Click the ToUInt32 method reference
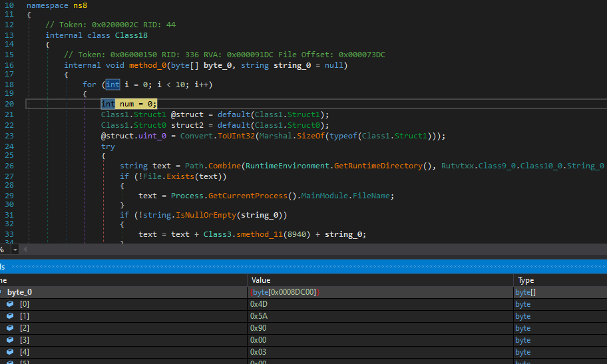The image size is (607, 364). 236,136
